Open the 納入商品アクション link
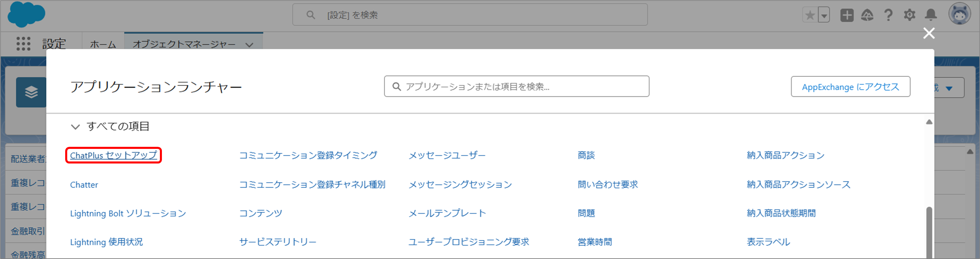Image resolution: width=980 pixels, height=259 pixels. (785, 155)
